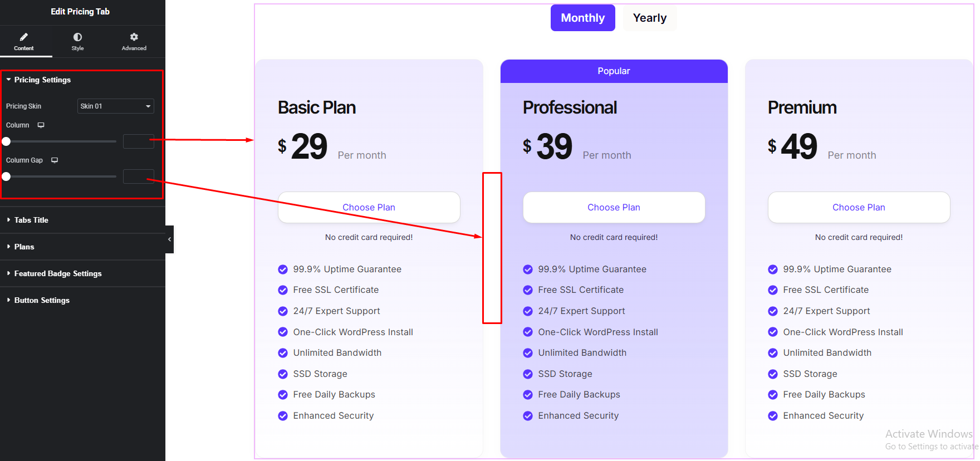The image size is (980, 461).
Task: Switch pricing to Yearly
Action: coord(649,18)
